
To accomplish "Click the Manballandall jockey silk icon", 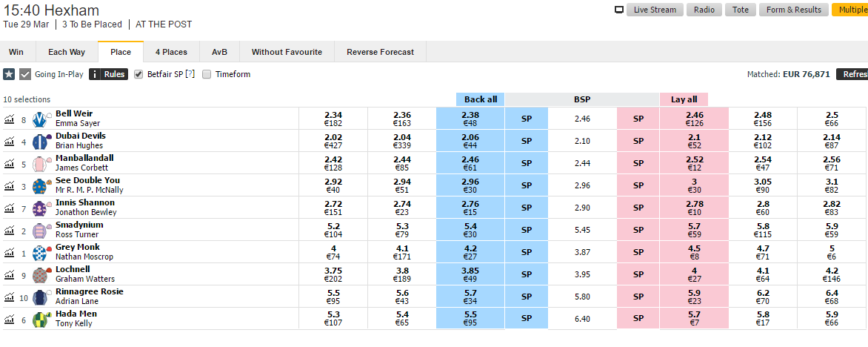I will coord(40,164).
